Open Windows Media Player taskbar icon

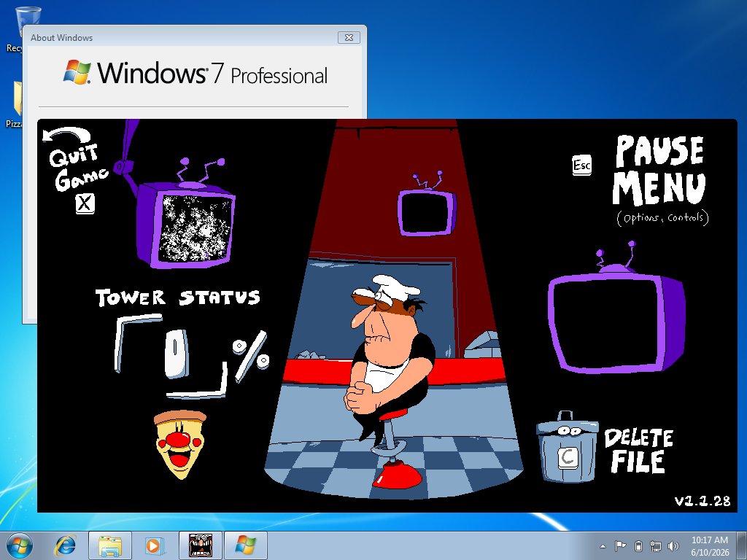tap(155, 545)
